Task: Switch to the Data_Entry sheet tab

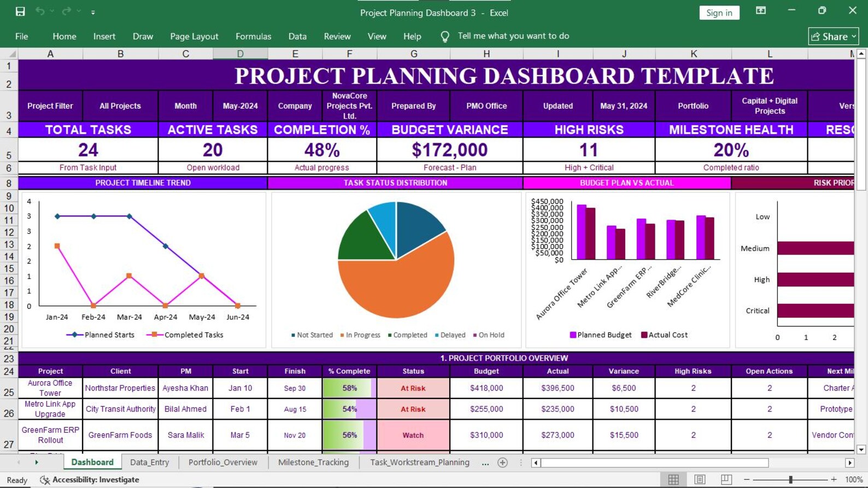Action: point(149,462)
